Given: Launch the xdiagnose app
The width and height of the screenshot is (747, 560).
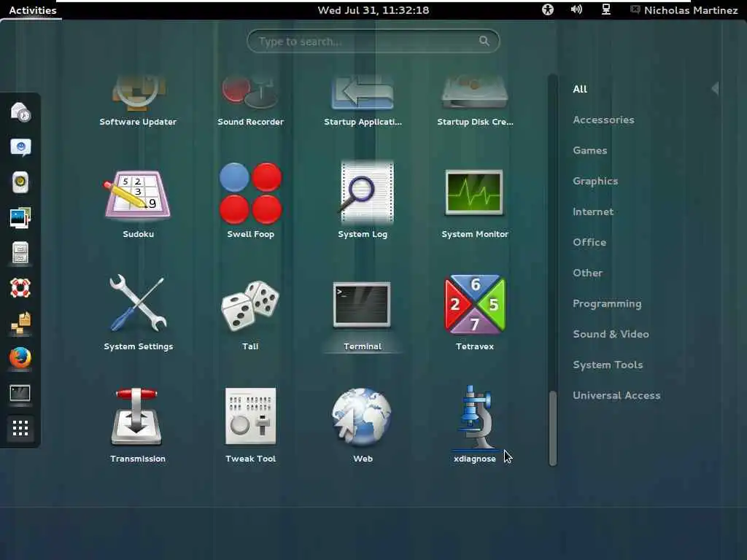Looking at the screenshot, I should [475, 425].
